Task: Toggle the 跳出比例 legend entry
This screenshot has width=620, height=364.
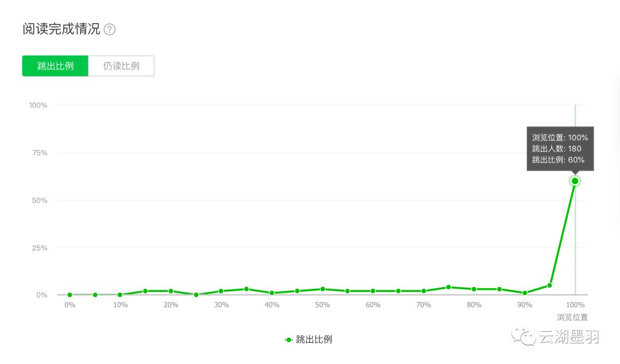Action: pyautogui.click(x=308, y=339)
